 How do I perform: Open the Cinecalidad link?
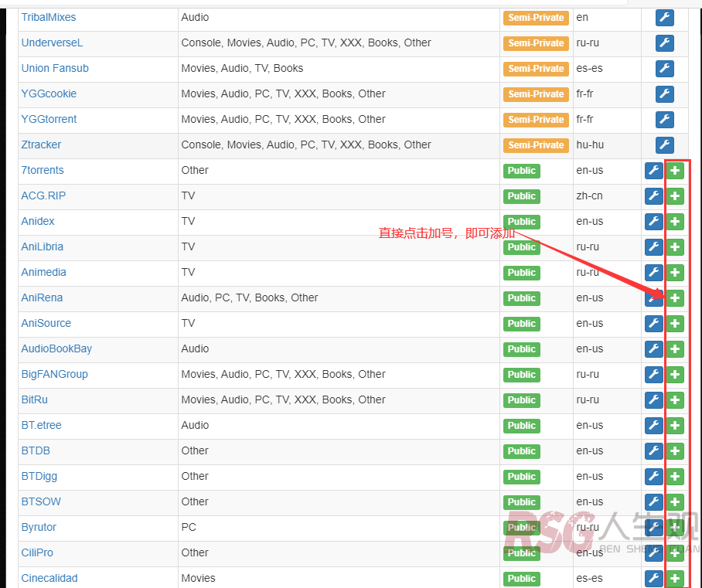[x=49, y=579]
